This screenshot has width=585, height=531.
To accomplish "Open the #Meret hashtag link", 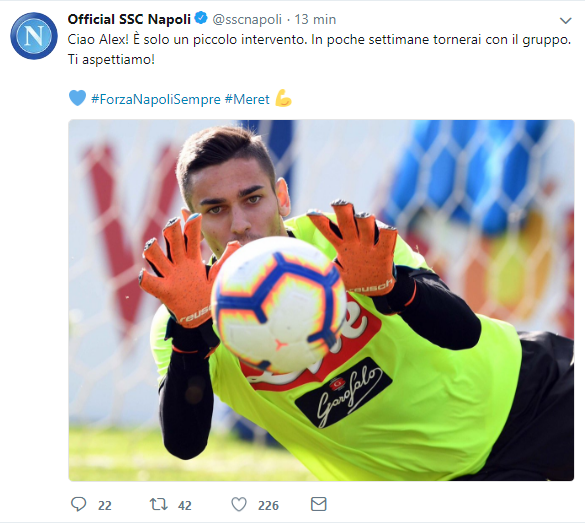I will [x=247, y=99].
